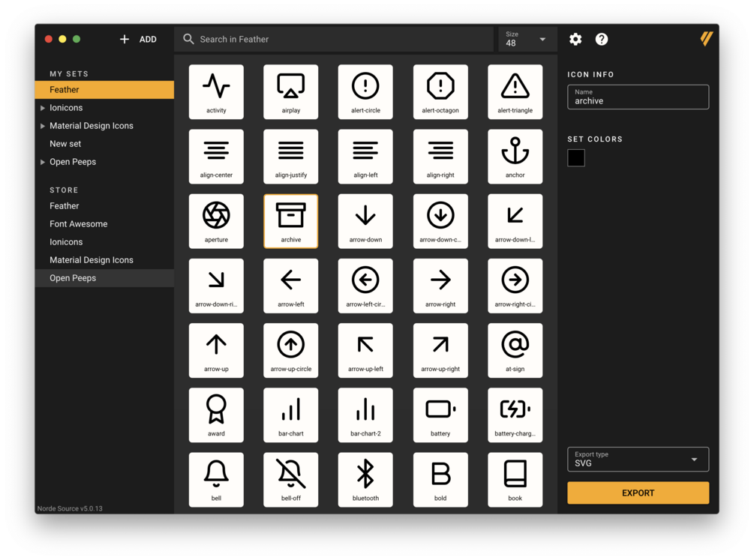Open help with the question mark icon
This screenshot has height=560, width=754.
pos(602,40)
